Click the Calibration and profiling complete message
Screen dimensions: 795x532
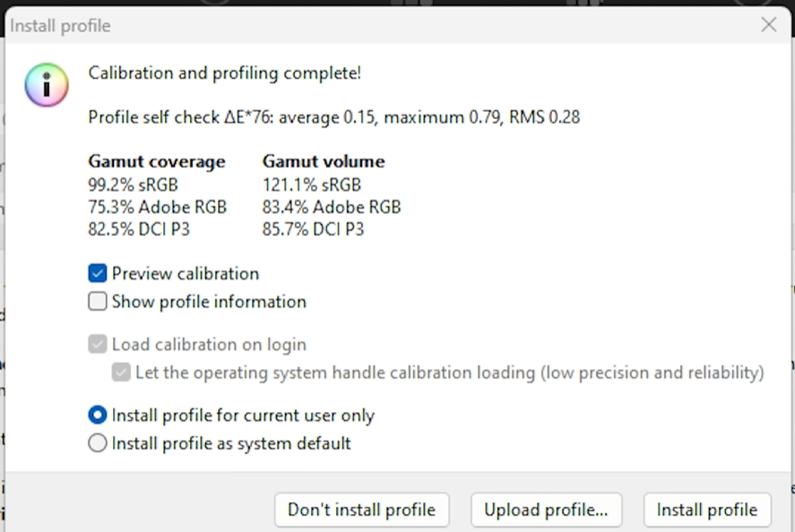225,73
